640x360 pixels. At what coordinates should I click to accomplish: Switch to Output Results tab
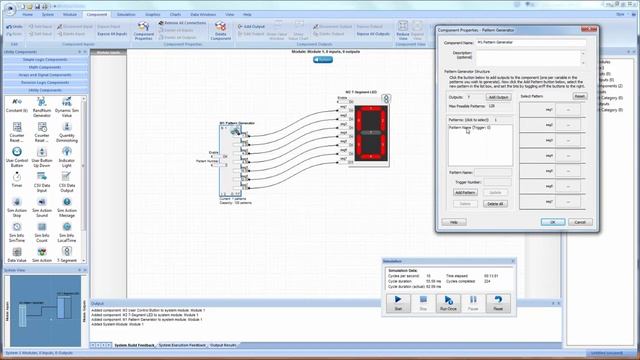tap(223, 345)
